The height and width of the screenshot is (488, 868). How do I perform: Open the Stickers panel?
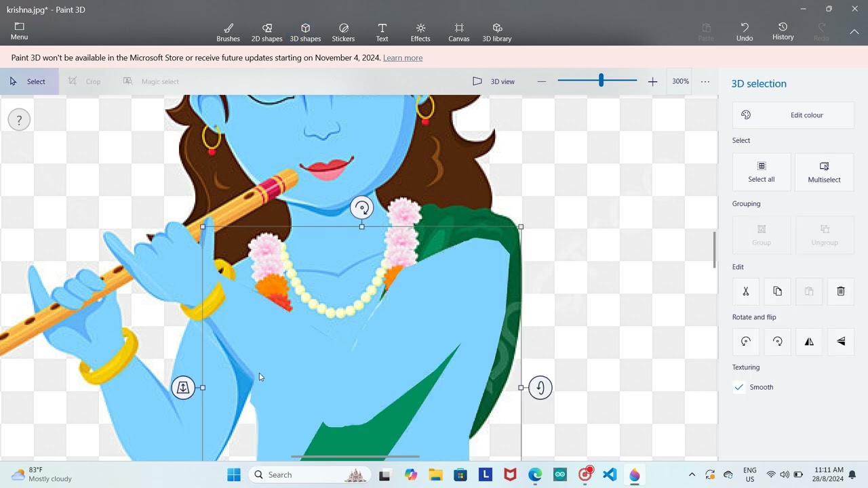point(343,32)
